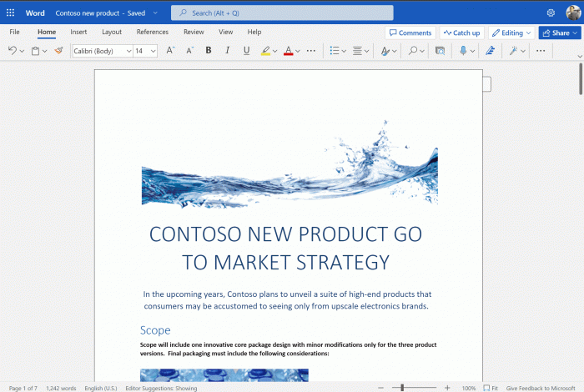Expand the paste options arrow
The width and height of the screenshot is (584, 392).
(45, 51)
